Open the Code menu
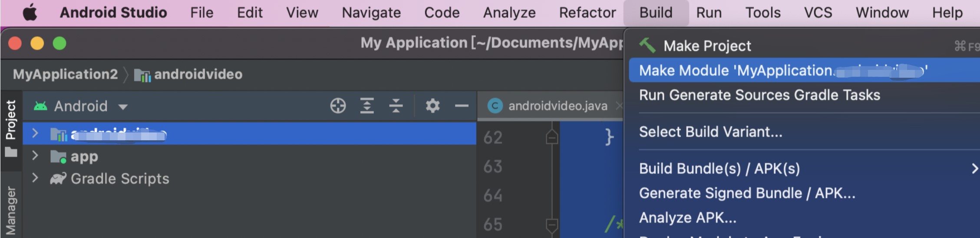980x238 pixels. point(442,13)
